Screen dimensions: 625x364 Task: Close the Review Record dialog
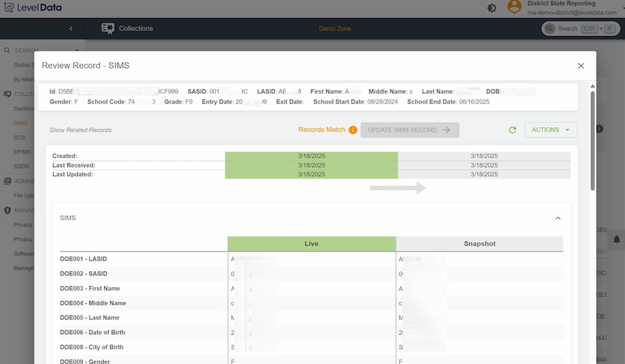[x=581, y=66]
